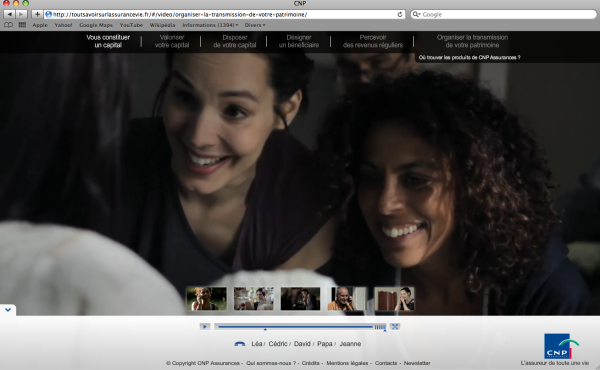This screenshot has width=600, height=370.
Task: Select the 'Vous constituer un capital' tab
Action: tap(108, 41)
